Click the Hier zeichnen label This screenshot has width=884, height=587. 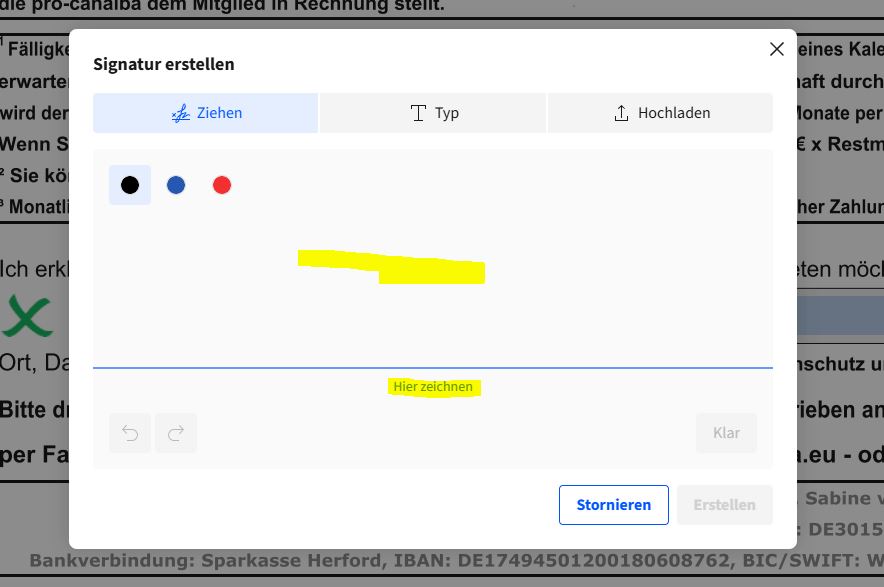click(x=433, y=387)
